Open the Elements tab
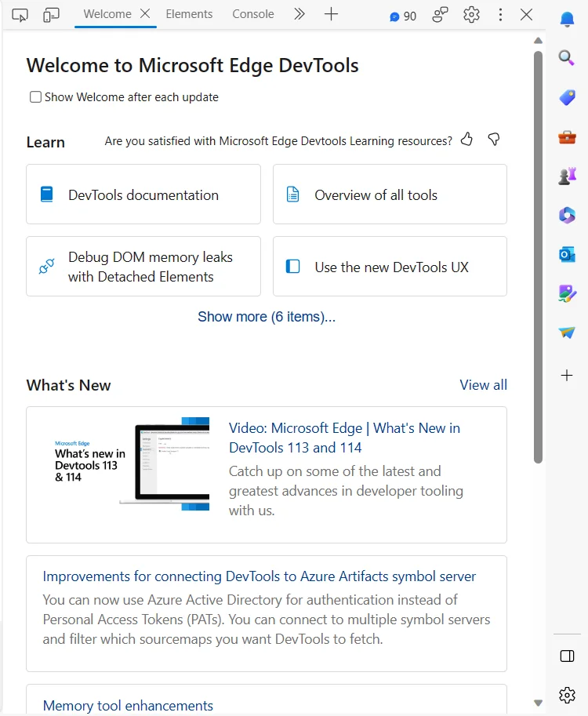The height and width of the screenshot is (716, 588). [x=189, y=14]
